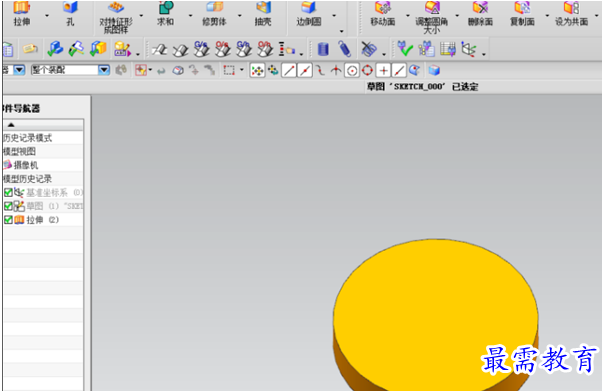Click the navigator column sort arrow header
605x391 pixels.
11,125
